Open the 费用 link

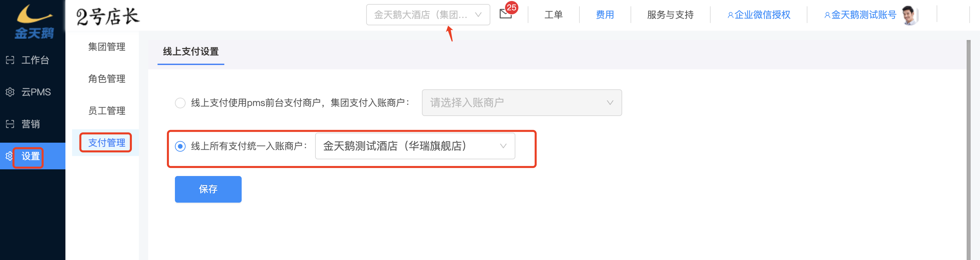coord(604,15)
